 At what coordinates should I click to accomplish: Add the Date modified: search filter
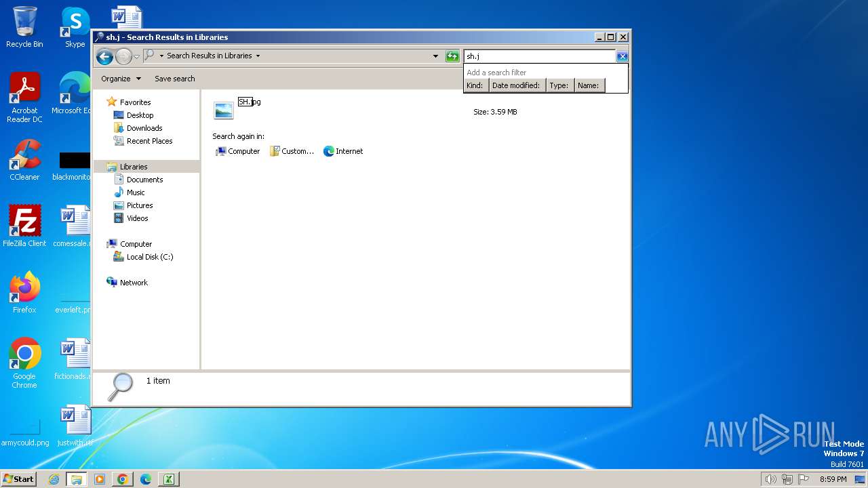tap(516, 85)
